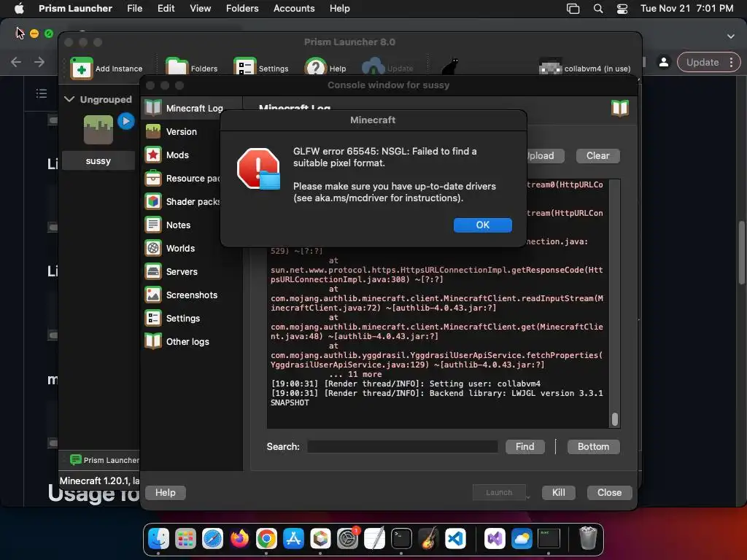747x560 pixels.
Task: Click the blue play badge on sussy
Action: coord(125,122)
